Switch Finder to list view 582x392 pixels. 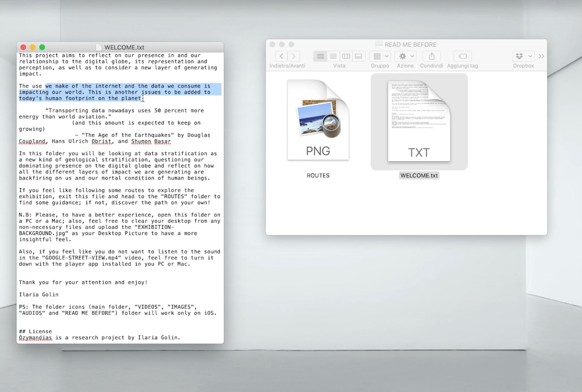coord(333,56)
